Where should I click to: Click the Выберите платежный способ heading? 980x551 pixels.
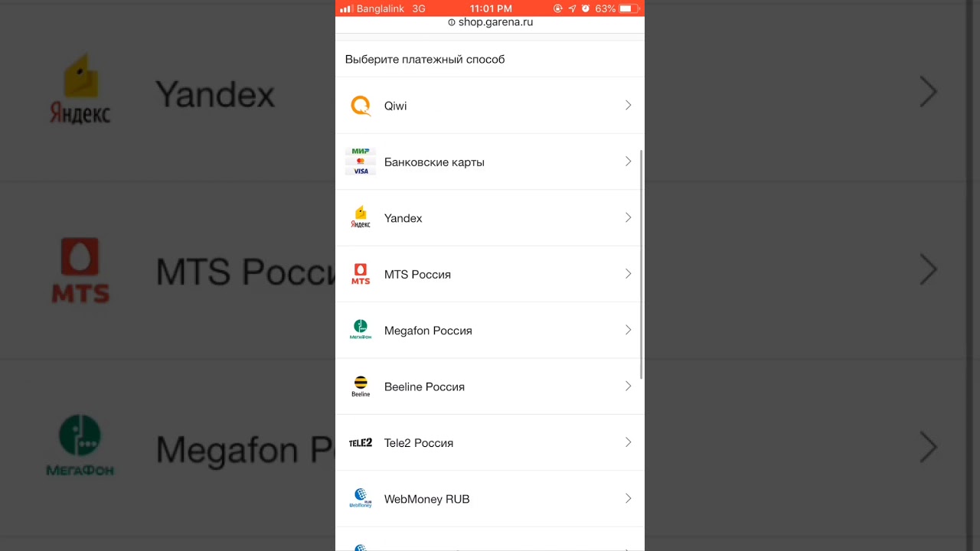coord(425,60)
